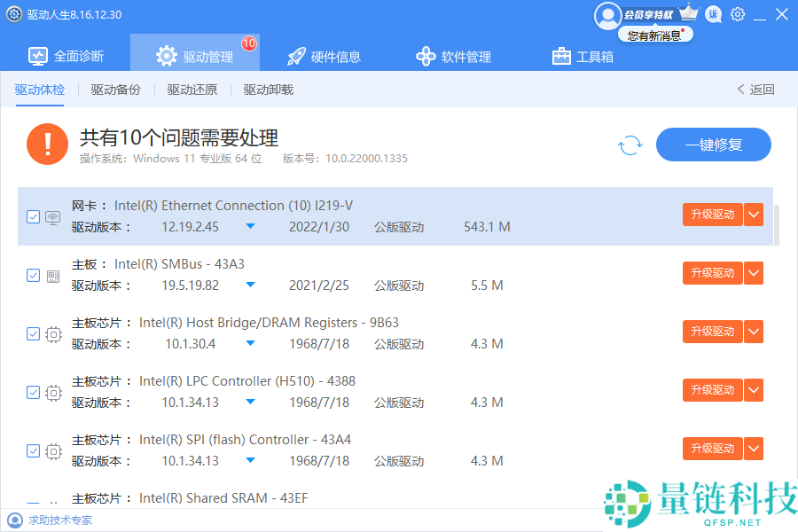This screenshot has width=798, height=532.
Task: Switch to 驱动还原 sub-tab
Action: tap(192, 90)
